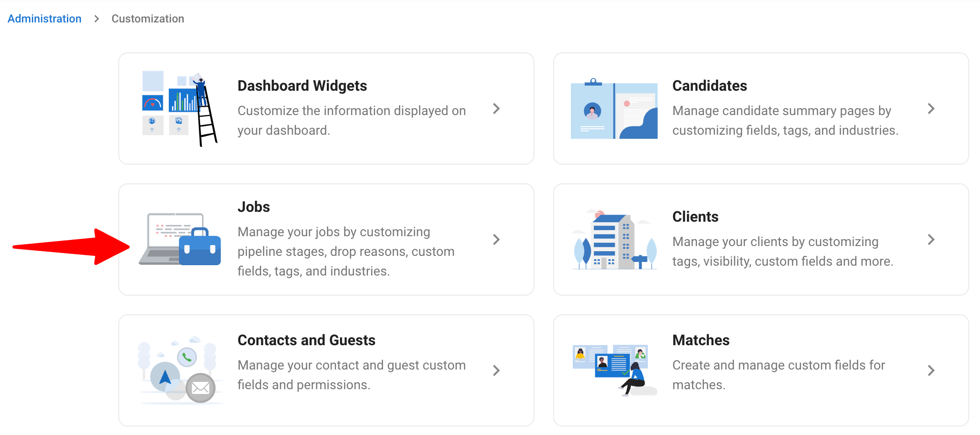The image size is (980, 435).
Task: Open the Dashboard Widgets heading
Action: click(302, 86)
